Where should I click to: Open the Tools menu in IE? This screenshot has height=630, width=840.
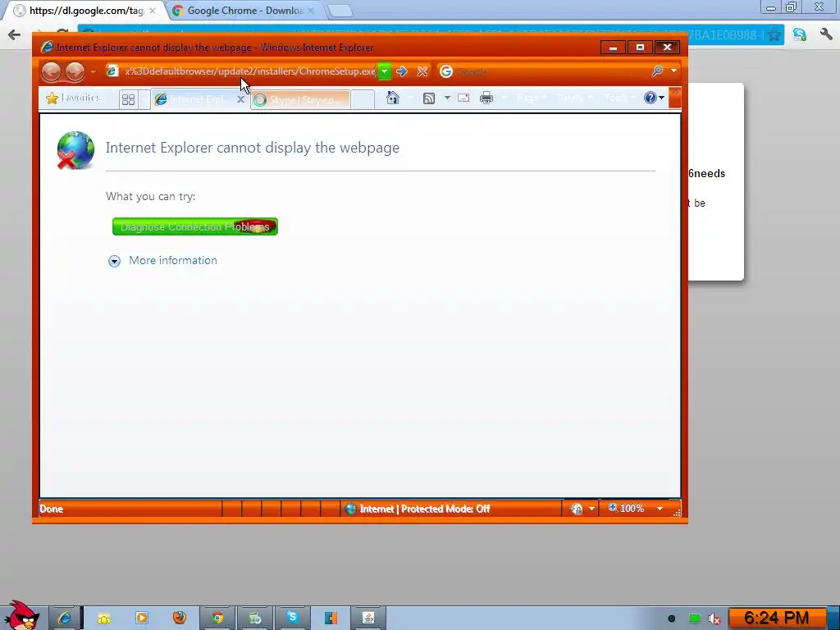[x=620, y=98]
